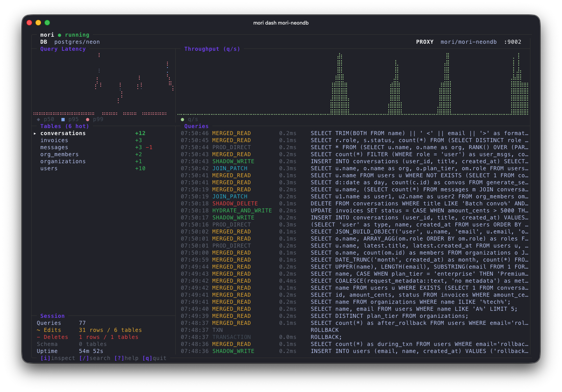Click the SELECT DISTINCT plan_tier SQL text
The height and width of the screenshot is (392, 562).
tap(389, 316)
